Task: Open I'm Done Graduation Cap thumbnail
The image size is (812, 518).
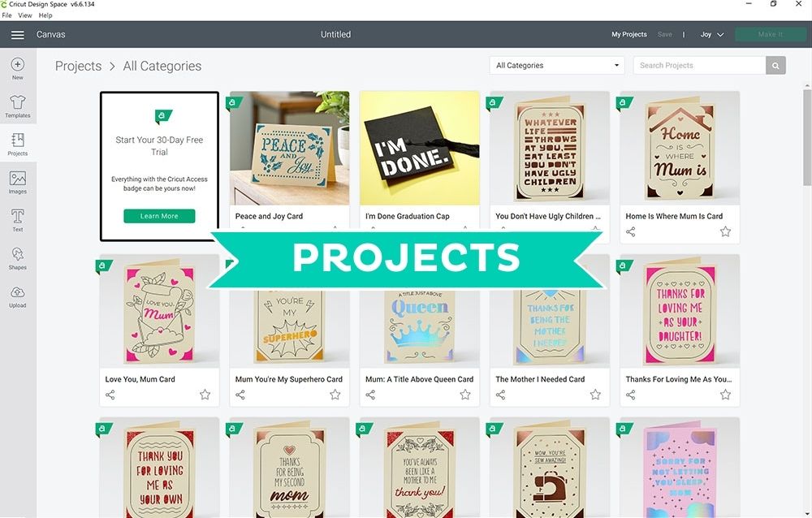Action: pos(420,148)
